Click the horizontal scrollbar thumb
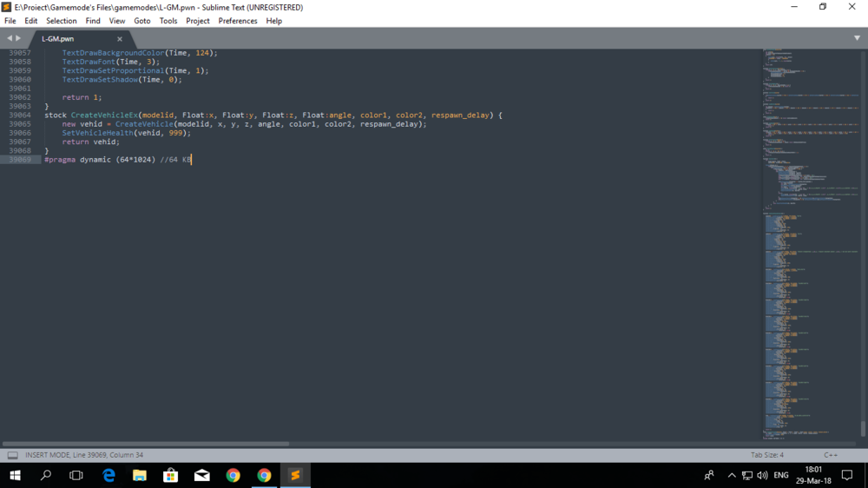Screen dimensions: 868x488 (x=146, y=444)
